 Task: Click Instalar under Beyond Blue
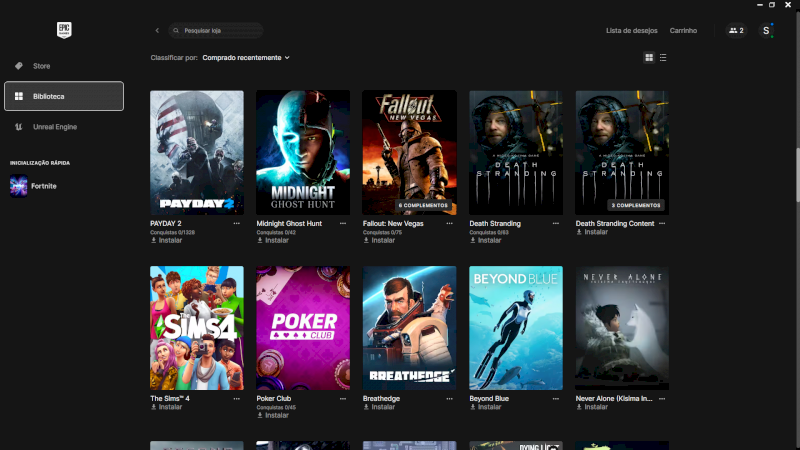point(487,407)
